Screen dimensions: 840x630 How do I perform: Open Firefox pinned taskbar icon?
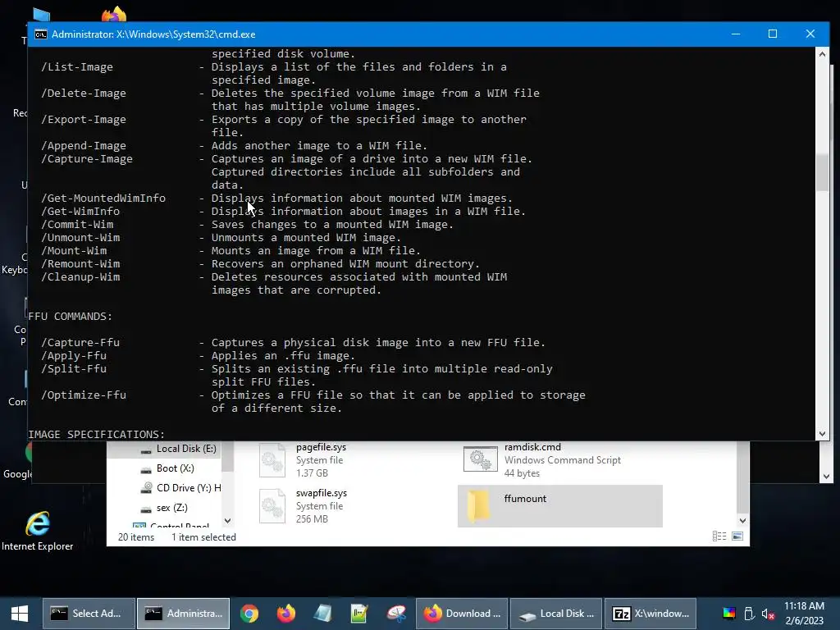click(x=286, y=614)
